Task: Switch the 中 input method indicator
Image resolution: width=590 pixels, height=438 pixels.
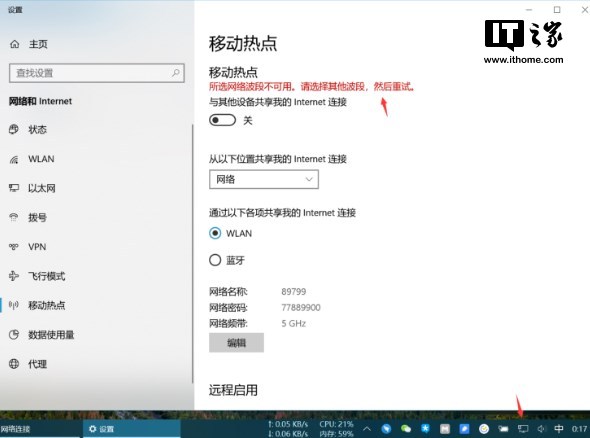Action: pyautogui.click(x=559, y=429)
